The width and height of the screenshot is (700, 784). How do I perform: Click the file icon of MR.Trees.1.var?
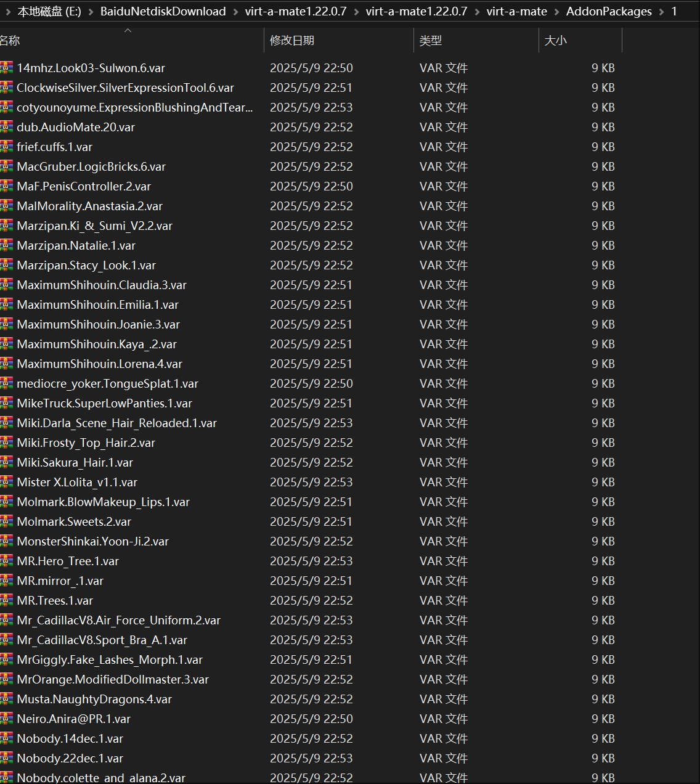6,600
